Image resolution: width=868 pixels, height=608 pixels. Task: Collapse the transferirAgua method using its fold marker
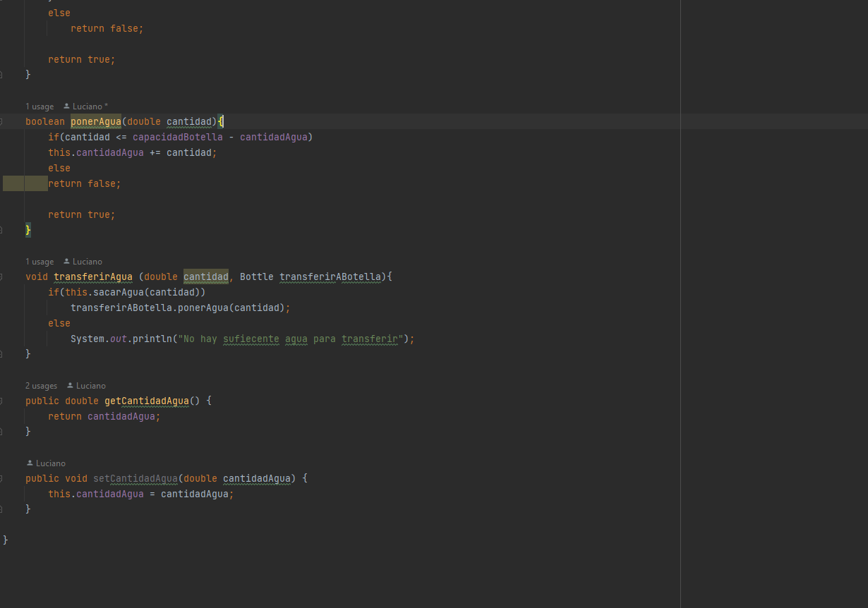[x=1, y=276]
